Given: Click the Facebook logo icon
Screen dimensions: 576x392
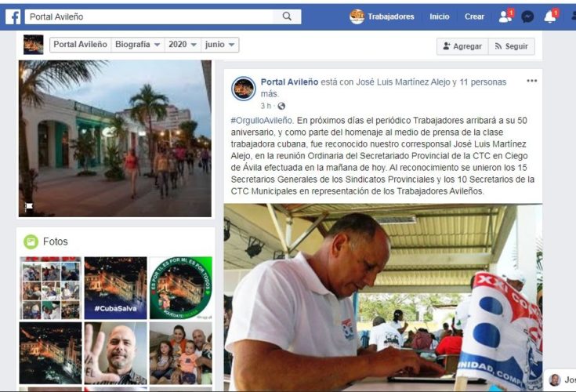Looking at the screenshot, I should [x=13, y=17].
